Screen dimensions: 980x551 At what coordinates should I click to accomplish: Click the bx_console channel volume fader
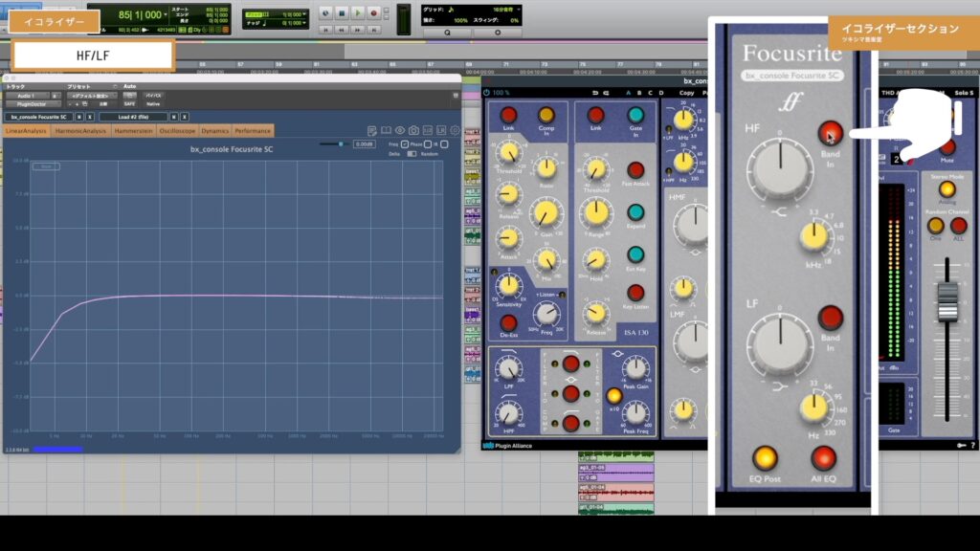tap(947, 302)
